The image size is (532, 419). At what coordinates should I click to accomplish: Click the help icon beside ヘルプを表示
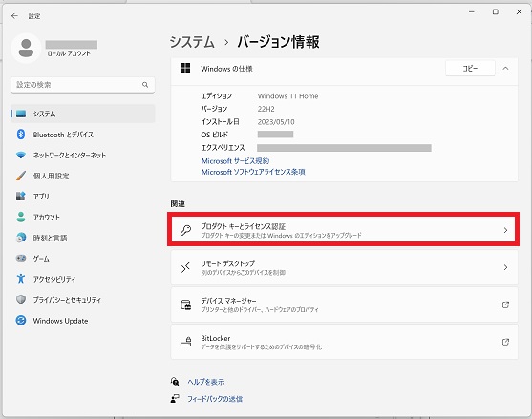coord(175,382)
